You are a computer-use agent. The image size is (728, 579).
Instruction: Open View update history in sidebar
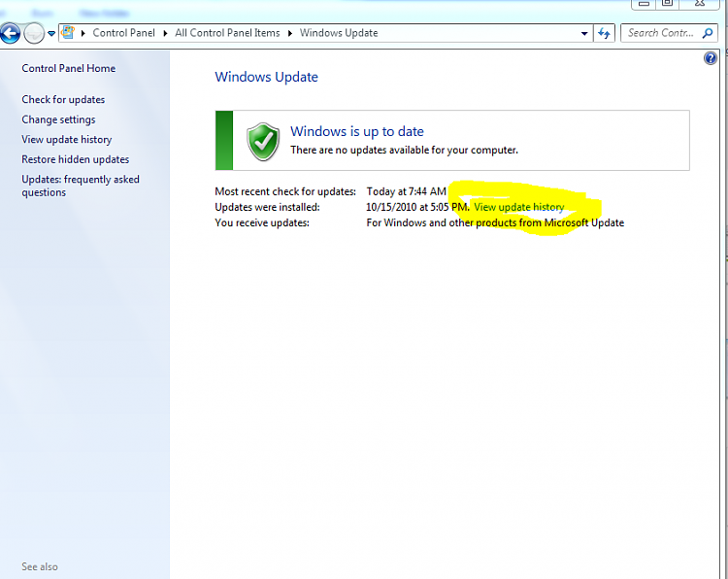coord(66,139)
